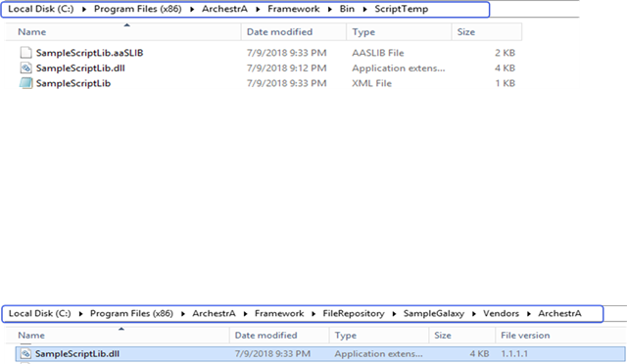Sort top list by Name column
The width and height of the screenshot is (627, 364).
click(x=123, y=32)
